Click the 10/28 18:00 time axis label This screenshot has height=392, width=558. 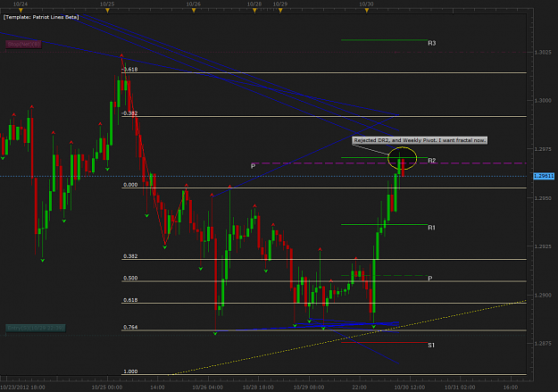coord(258,387)
